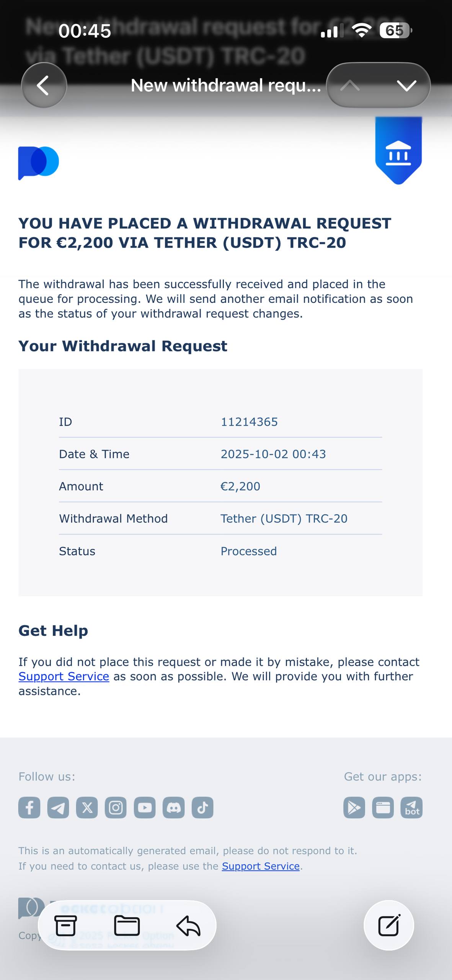Open the TikTok social icon
The image size is (452, 980).
click(202, 808)
